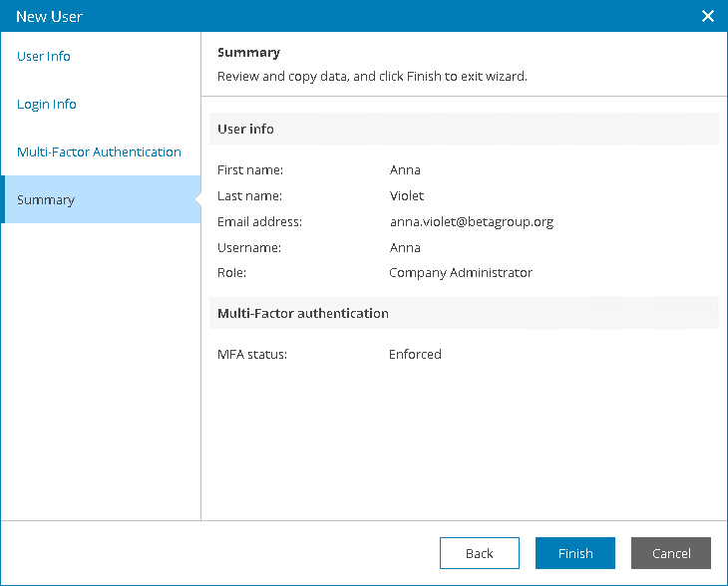Screen dimensions: 728x586
Task: Click the Company Administrator role value
Action: coord(460,272)
